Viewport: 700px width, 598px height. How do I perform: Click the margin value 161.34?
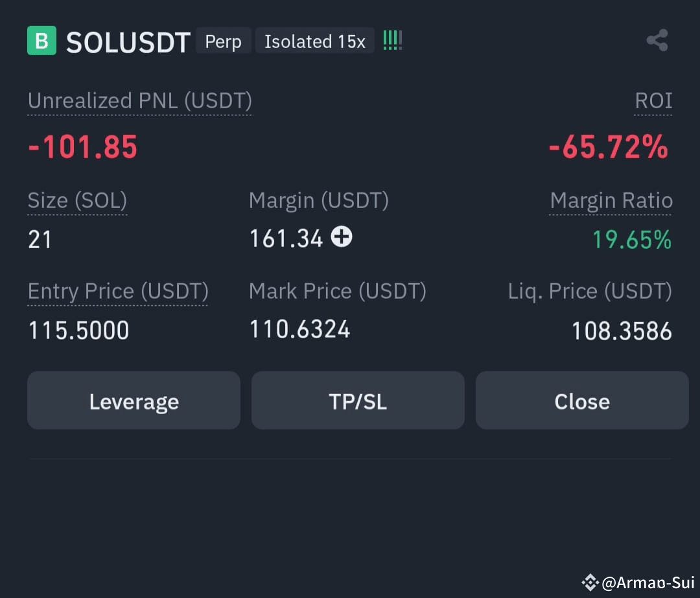click(x=286, y=239)
